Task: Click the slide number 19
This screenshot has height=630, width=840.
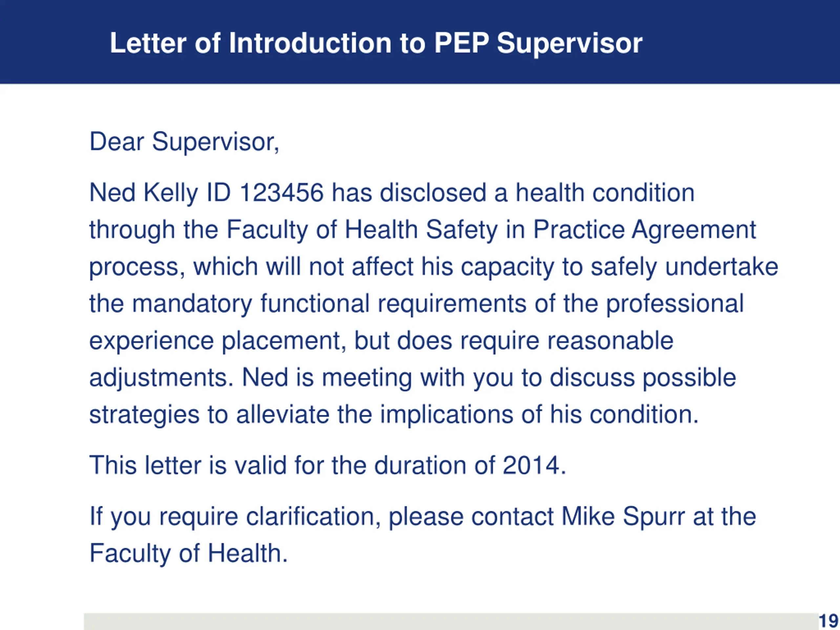Action: (x=828, y=621)
